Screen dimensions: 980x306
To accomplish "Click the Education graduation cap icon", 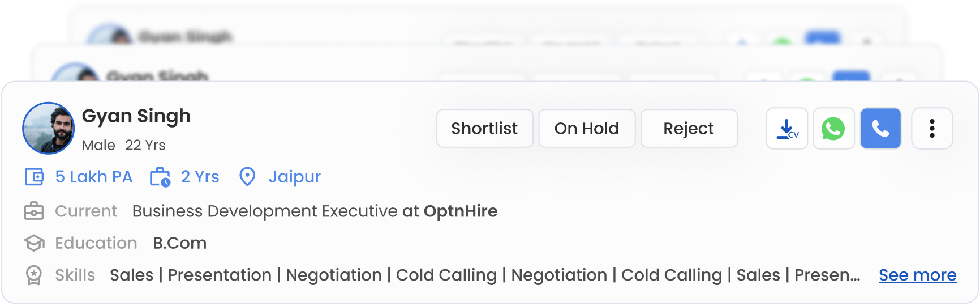I will coord(34,243).
